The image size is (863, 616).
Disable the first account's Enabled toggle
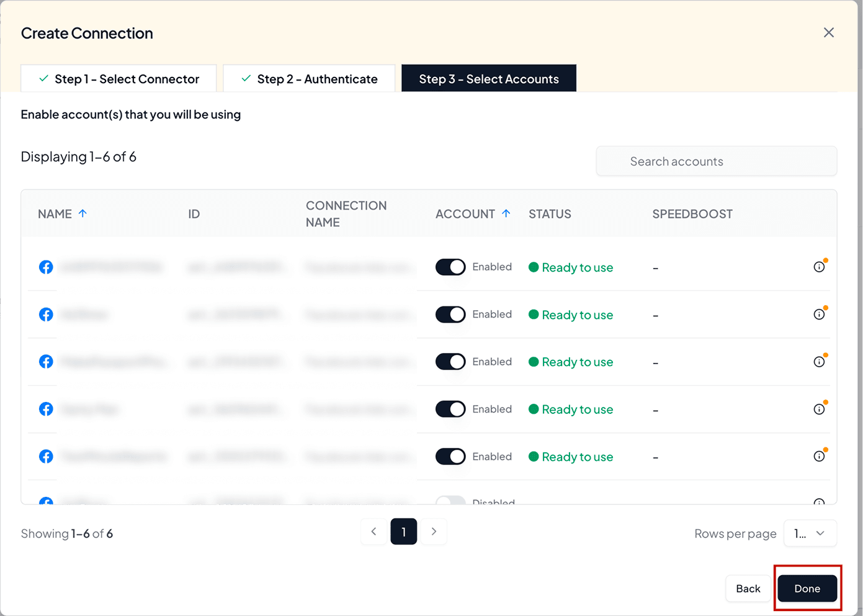[450, 267]
